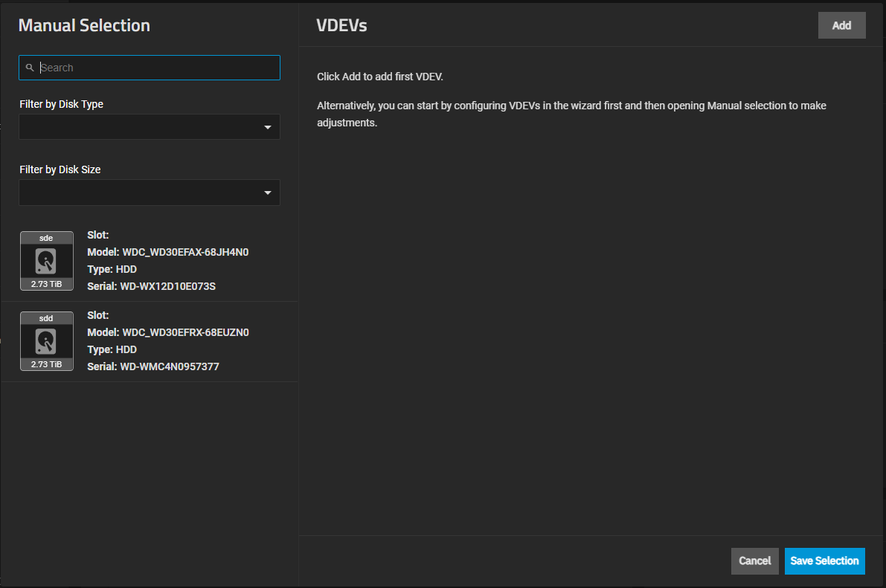Click the 2.73 TiB size badge on sdd

(46, 364)
